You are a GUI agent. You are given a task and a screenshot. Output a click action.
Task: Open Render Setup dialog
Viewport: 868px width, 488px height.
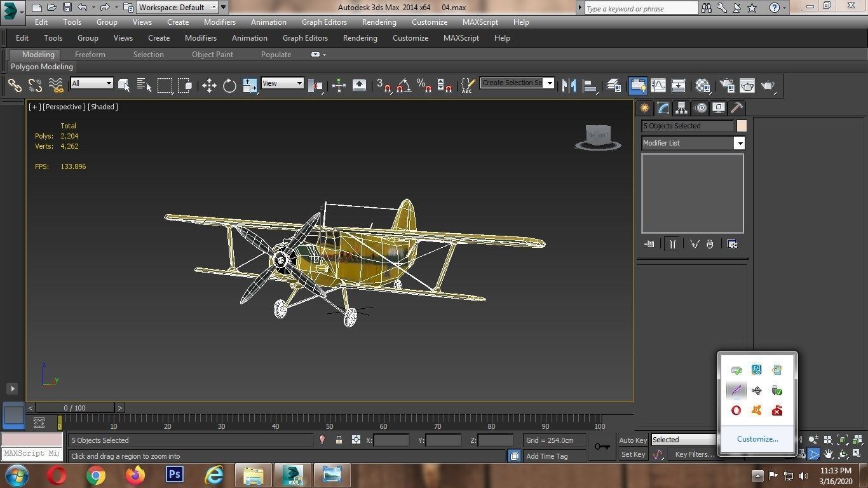726,85
